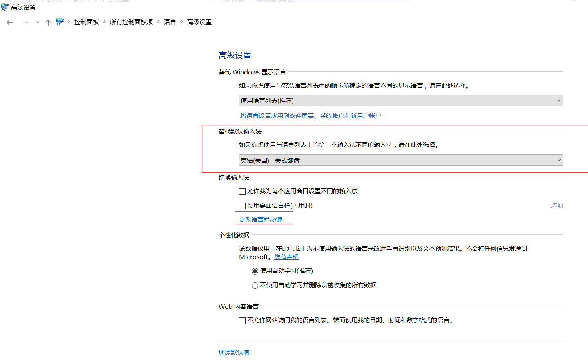Viewport: 588px width, 364px height.
Task: Click the 个性化数据 section label
Action: click(234, 235)
